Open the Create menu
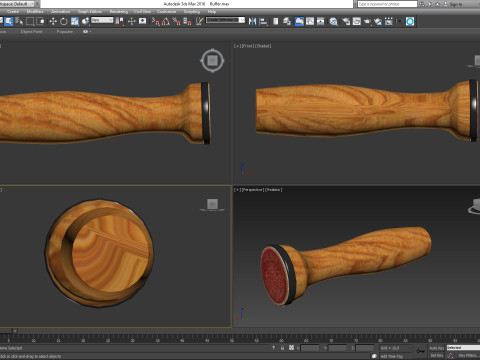 [x=13, y=12]
